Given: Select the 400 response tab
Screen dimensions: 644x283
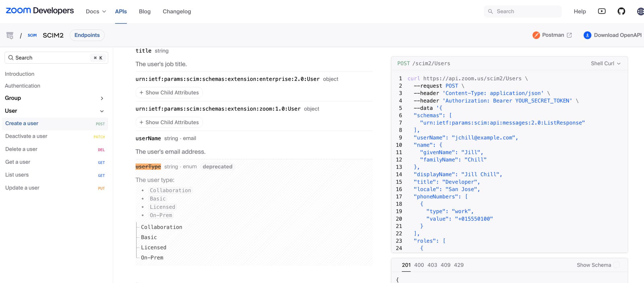Looking at the screenshot, I should pos(419,265).
